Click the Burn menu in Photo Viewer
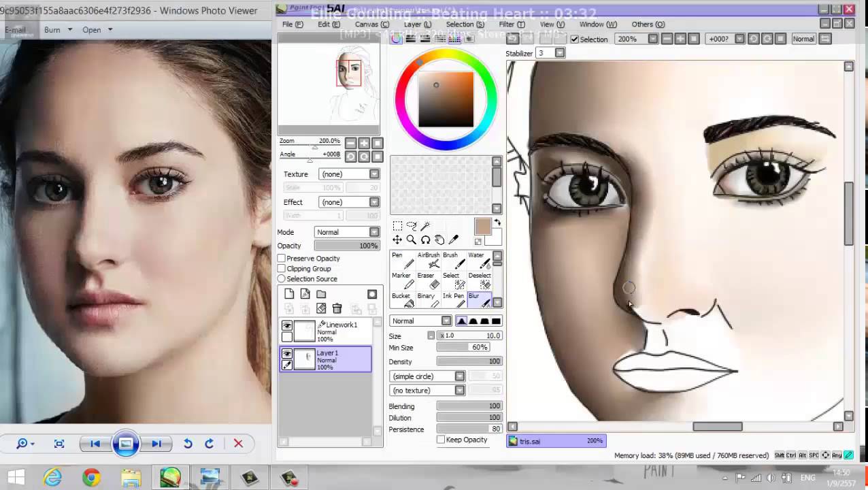 pos(58,30)
